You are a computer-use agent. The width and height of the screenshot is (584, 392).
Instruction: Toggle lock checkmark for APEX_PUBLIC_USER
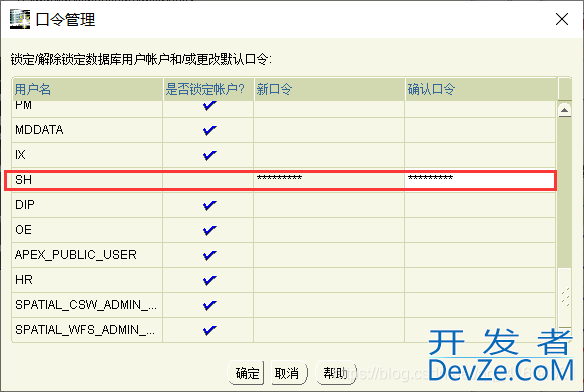(x=209, y=255)
